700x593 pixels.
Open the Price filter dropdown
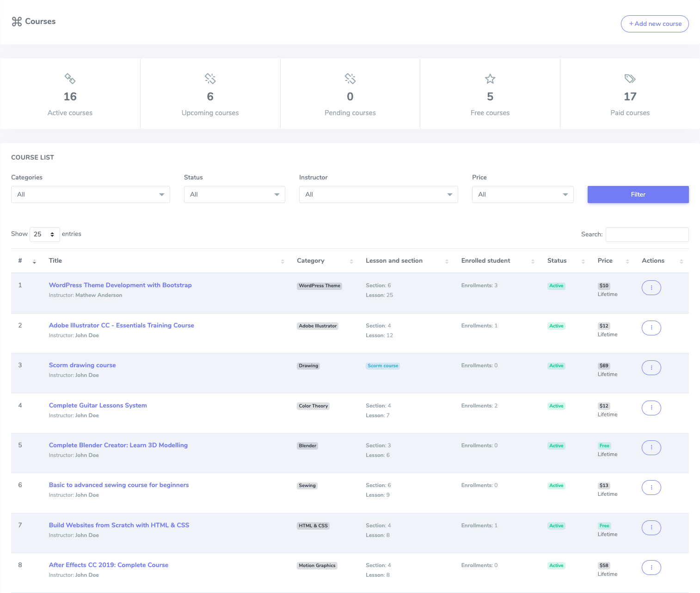click(x=522, y=195)
